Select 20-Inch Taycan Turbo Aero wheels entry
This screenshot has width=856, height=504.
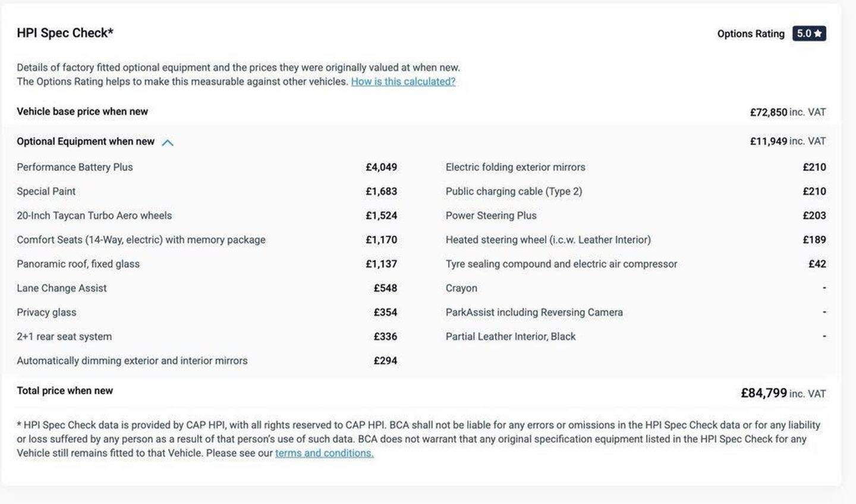(94, 216)
